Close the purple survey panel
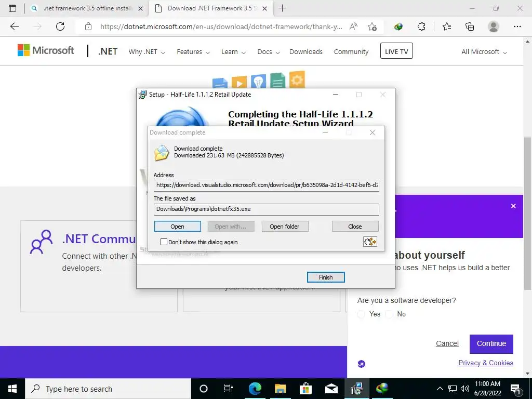This screenshot has width=532, height=399. (513, 206)
